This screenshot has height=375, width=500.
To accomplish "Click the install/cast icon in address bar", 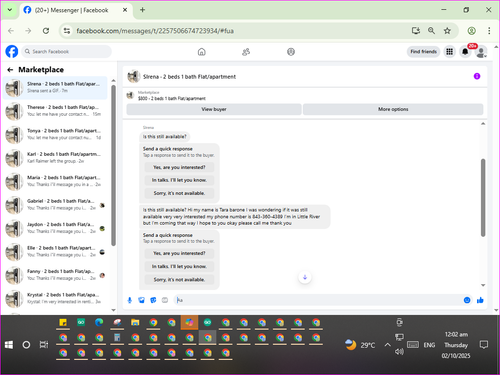I will click(x=416, y=31).
